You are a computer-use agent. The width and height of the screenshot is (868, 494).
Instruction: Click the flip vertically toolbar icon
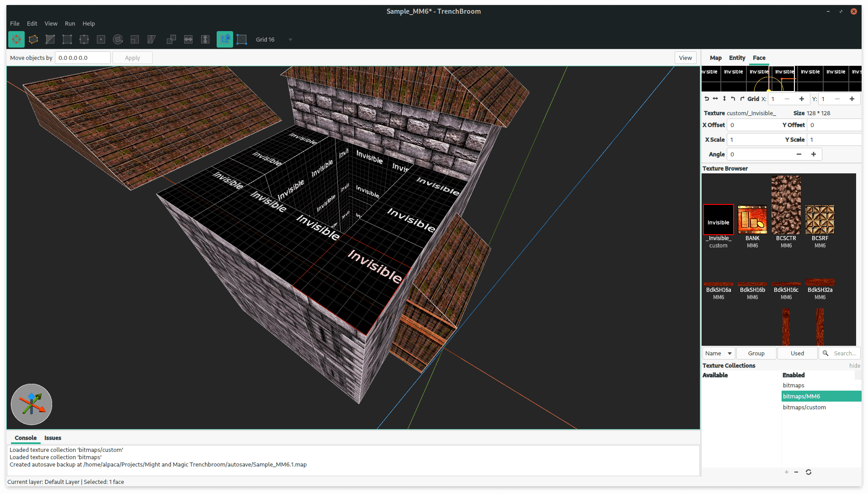[x=205, y=40]
